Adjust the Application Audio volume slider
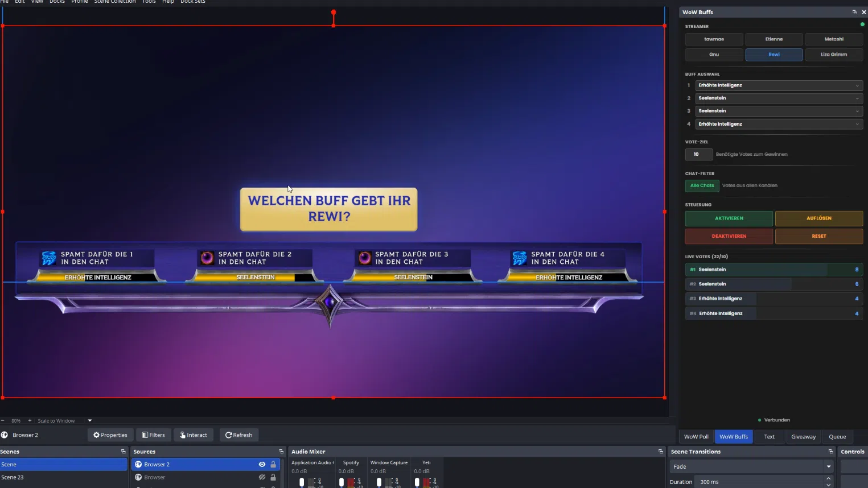The width and height of the screenshot is (868, 488). tap(302, 482)
